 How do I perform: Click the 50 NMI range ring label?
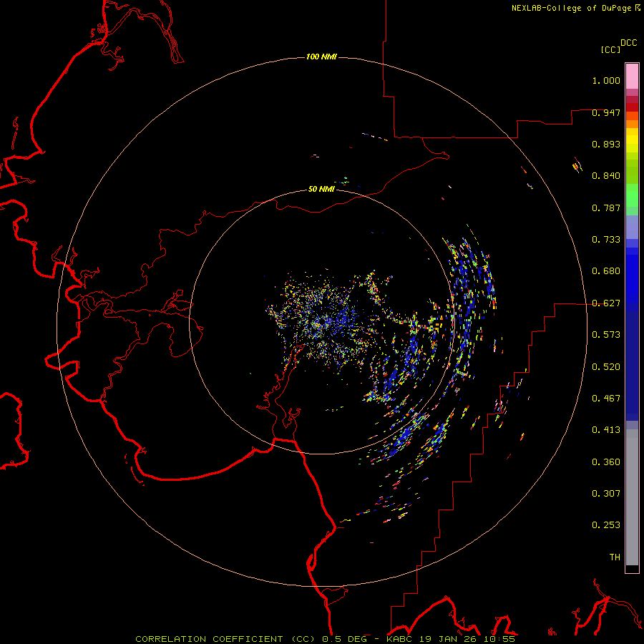(321, 189)
